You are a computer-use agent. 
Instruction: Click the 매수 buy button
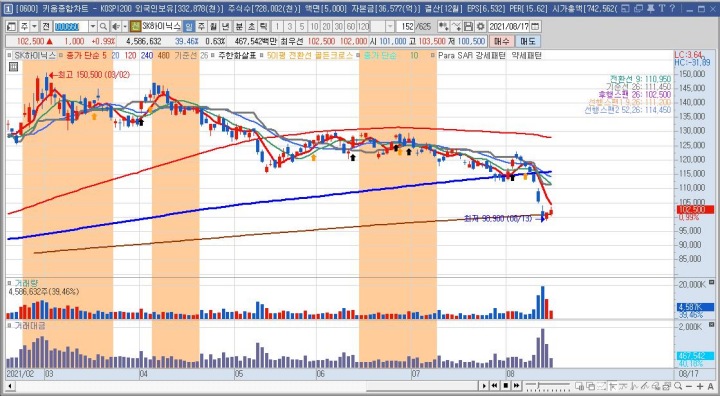click(502, 41)
